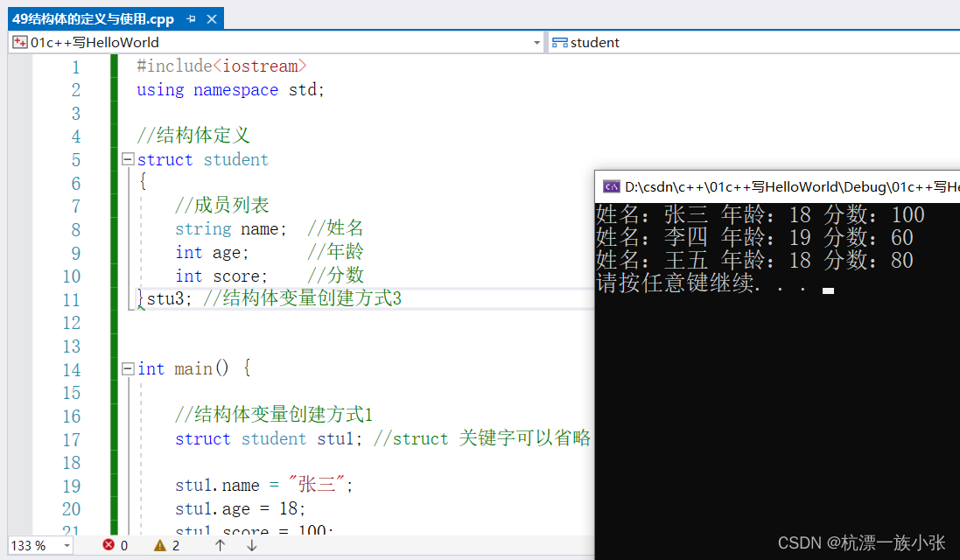960x560 pixels.
Task: Click the }stu3; line text
Action: pyautogui.click(x=164, y=298)
